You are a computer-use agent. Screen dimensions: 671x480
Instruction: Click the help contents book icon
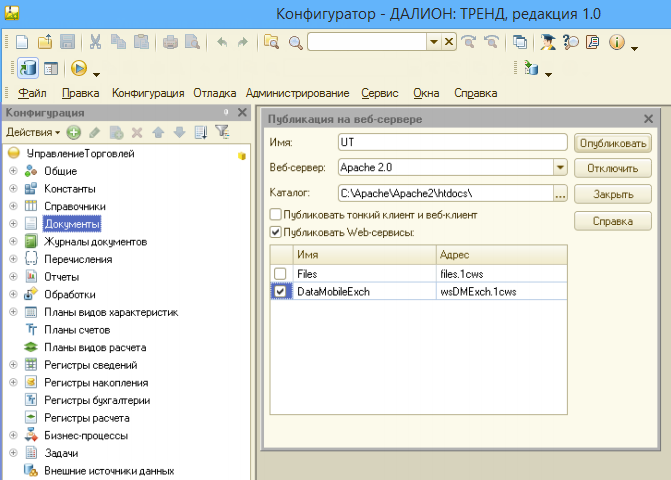pos(593,42)
